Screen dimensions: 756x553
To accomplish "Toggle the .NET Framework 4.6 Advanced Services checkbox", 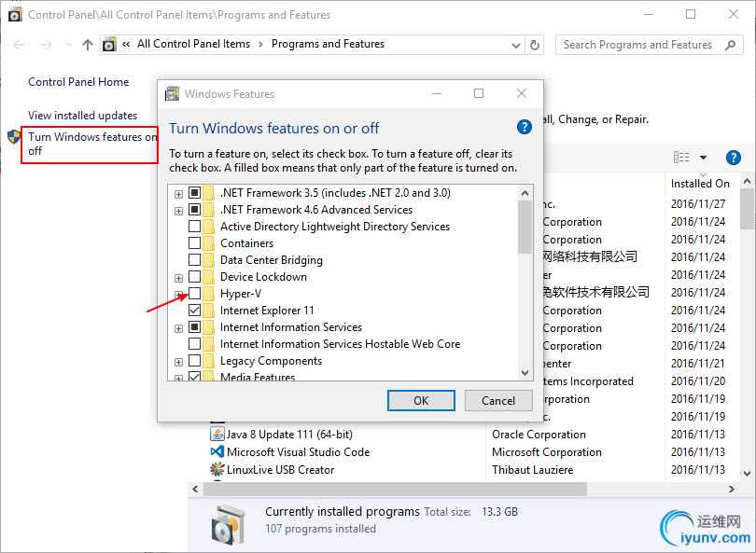I will (x=194, y=210).
